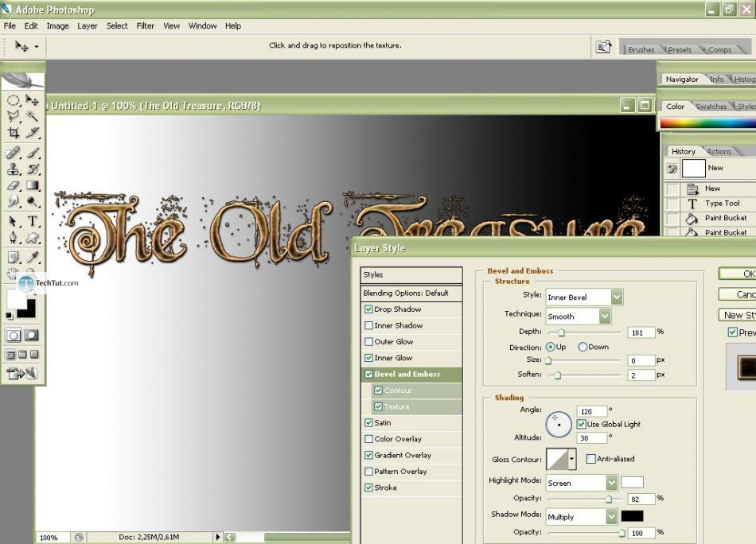Select the Elliptical Marquee tool
Screen dimensions: 756x544
14,100
